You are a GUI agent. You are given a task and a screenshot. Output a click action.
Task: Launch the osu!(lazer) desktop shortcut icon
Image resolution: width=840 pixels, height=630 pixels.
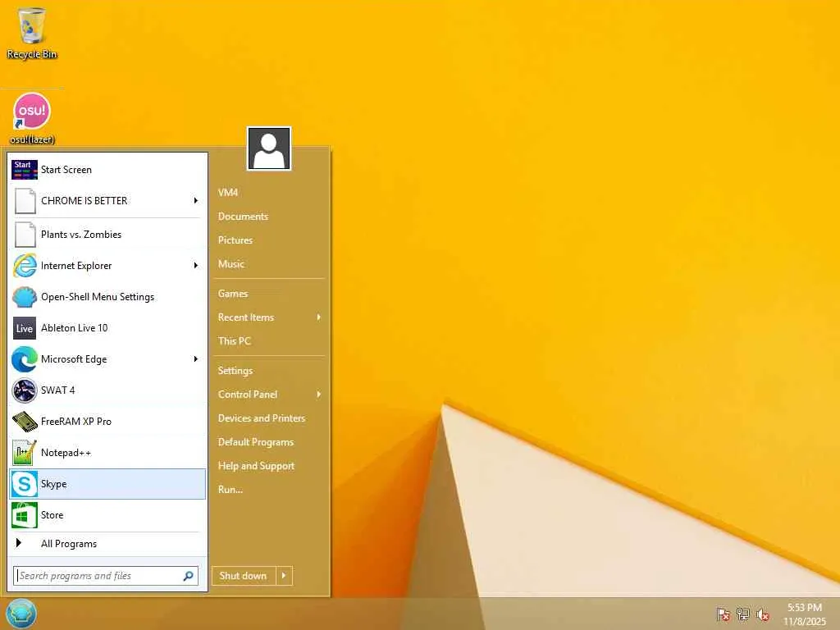click(32, 112)
